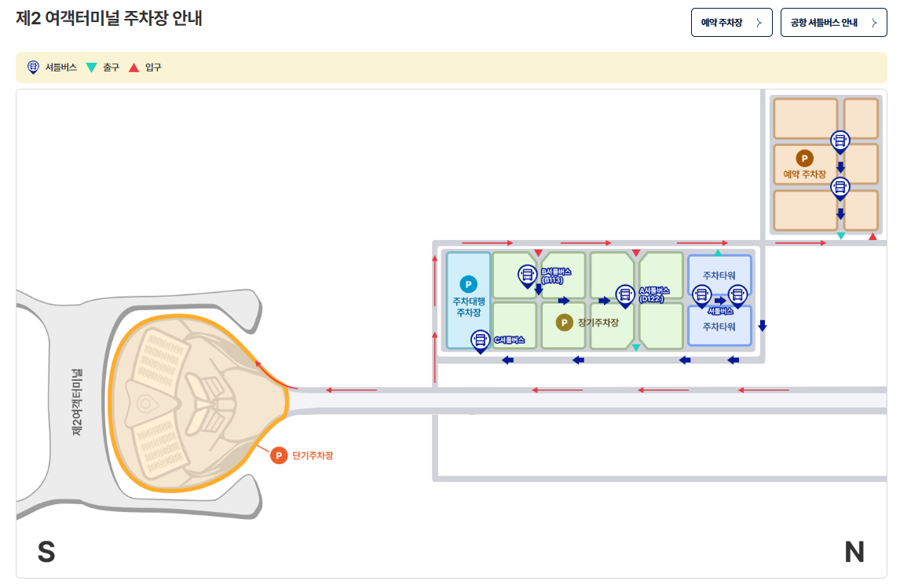Viewport: 900px width, 588px height.
Task: Click the orange P marker of 단기주차장
Action: tap(278, 455)
